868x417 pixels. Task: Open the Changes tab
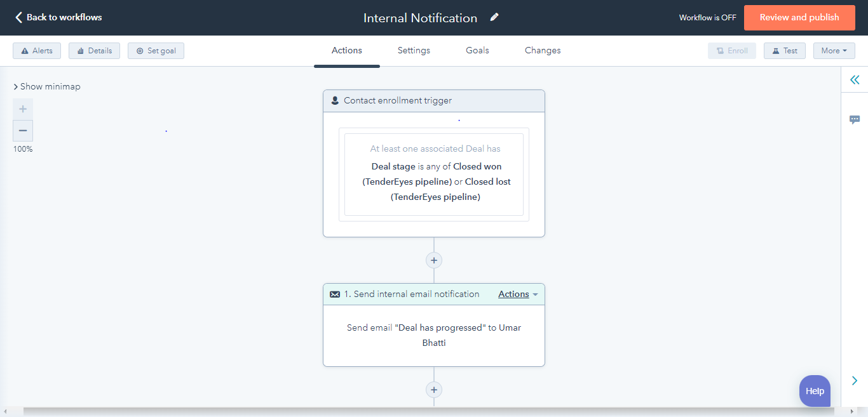[x=542, y=50]
